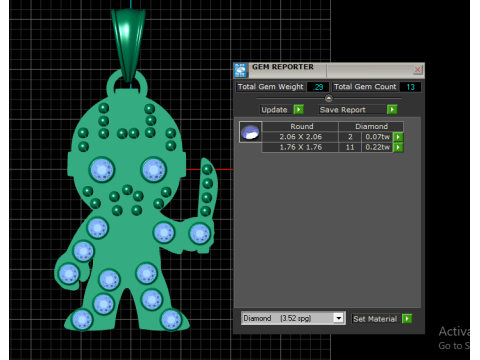Click the Gem Reporter title bar
The width and height of the screenshot is (480, 360).
click(x=330, y=69)
